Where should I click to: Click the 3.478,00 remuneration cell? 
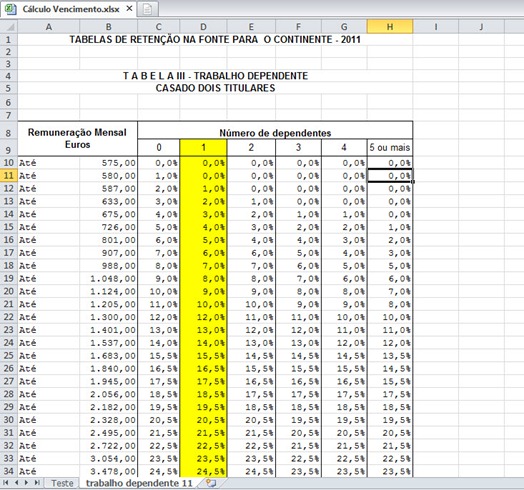point(109,471)
